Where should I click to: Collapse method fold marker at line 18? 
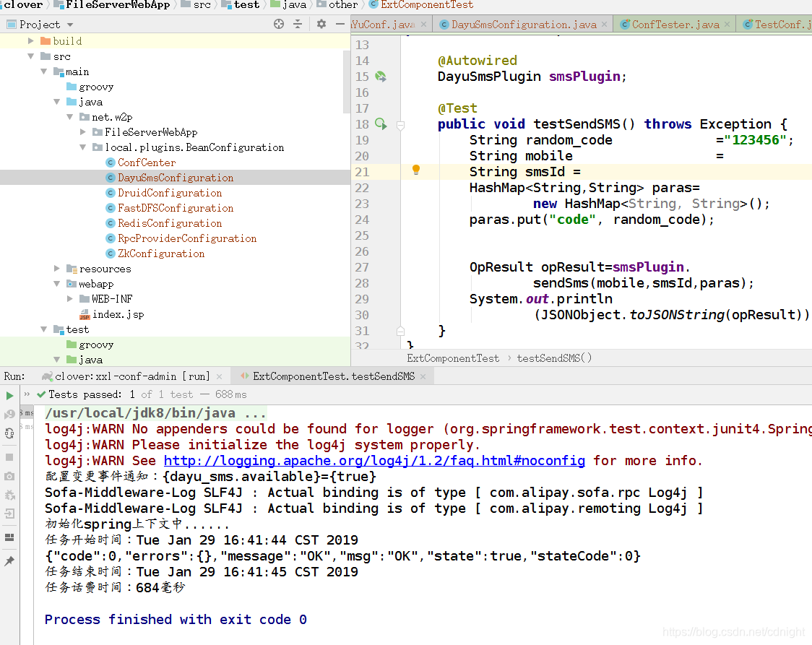[x=400, y=125]
